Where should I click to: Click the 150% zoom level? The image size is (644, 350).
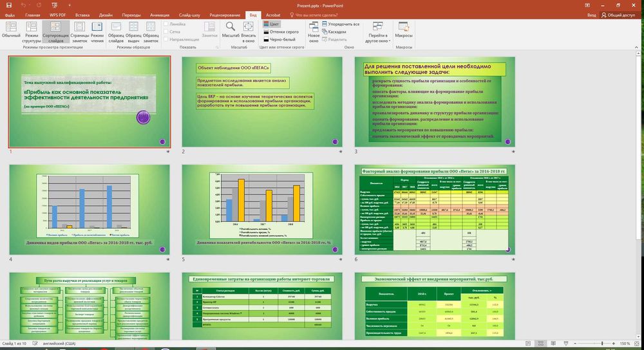click(625, 344)
